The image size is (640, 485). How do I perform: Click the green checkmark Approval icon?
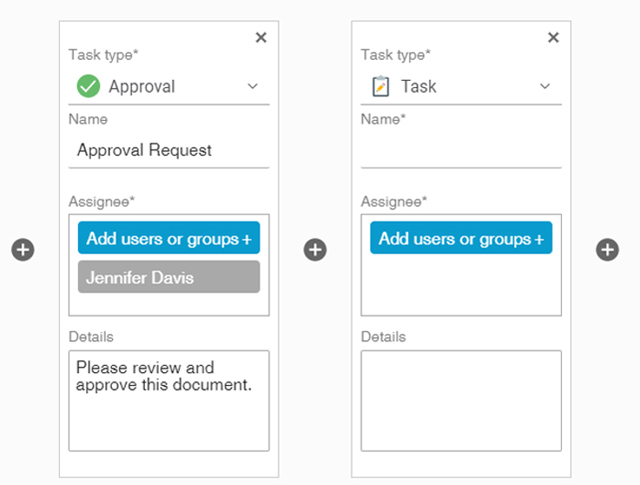88,87
